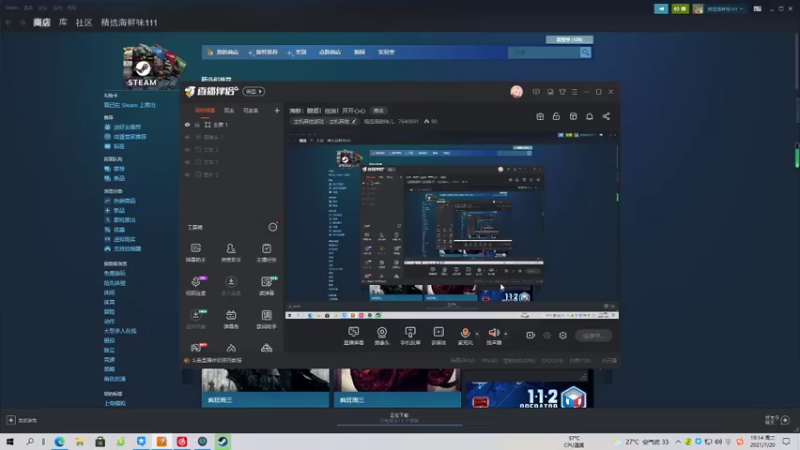Open the 点数商店 points shop menu item
Image resolution: width=800 pixels, height=450 pixels.
[330, 52]
